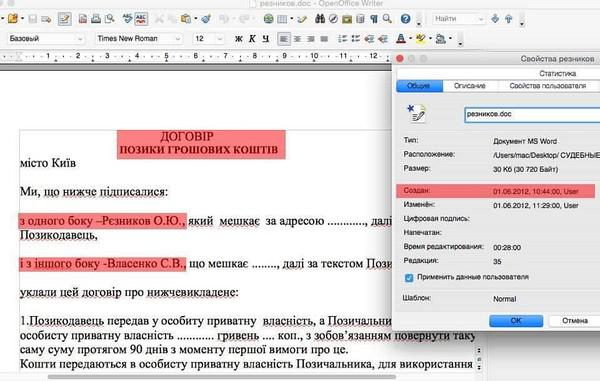Run Spelling and Grammar check icon
600x381 pixels.
coord(127,18)
